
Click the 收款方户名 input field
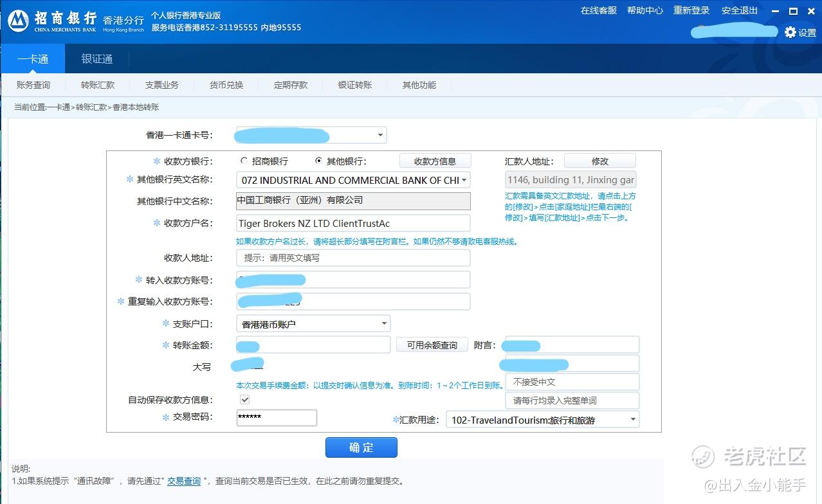pos(353,223)
